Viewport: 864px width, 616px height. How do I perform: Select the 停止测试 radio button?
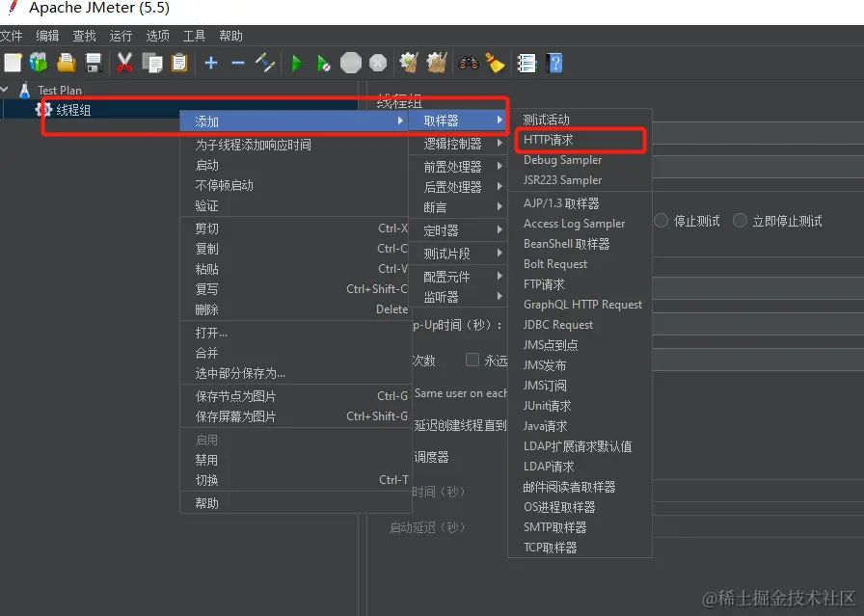pyautogui.click(x=661, y=221)
